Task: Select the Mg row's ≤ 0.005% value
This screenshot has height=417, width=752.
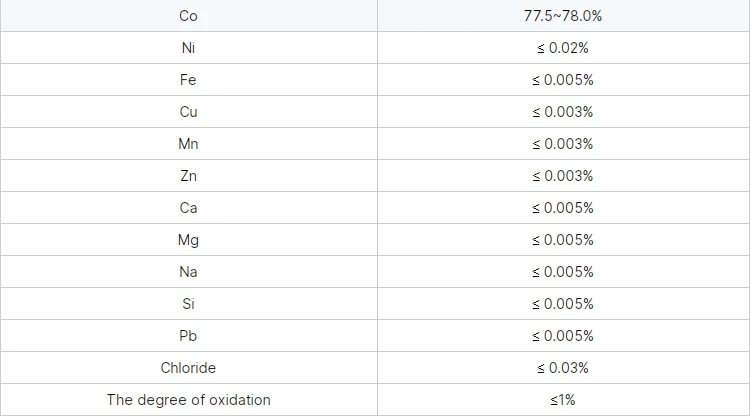Action: 563,240
